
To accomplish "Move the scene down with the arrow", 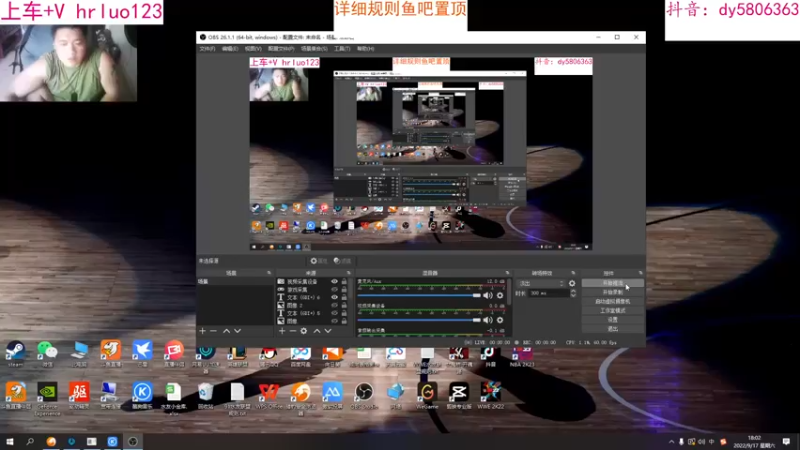I will tap(237, 331).
